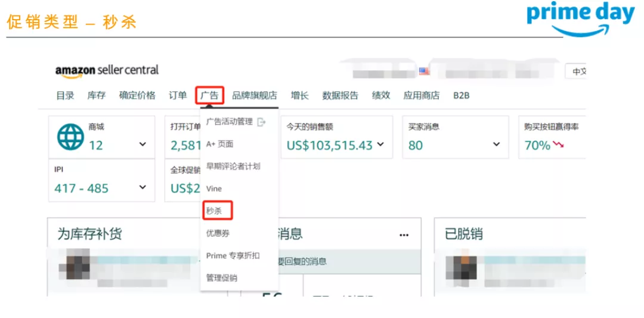Click the 80 buyer messages value
644x318 pixels.
416,145
